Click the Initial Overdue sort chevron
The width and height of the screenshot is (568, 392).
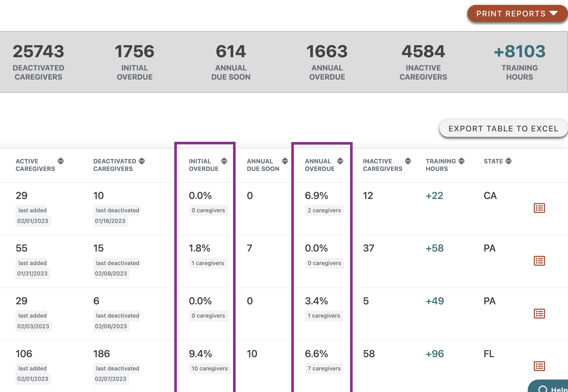tap(224, 161)
